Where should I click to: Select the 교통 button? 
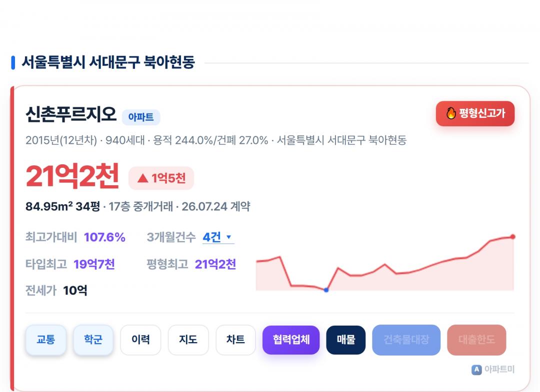(46, 340)
